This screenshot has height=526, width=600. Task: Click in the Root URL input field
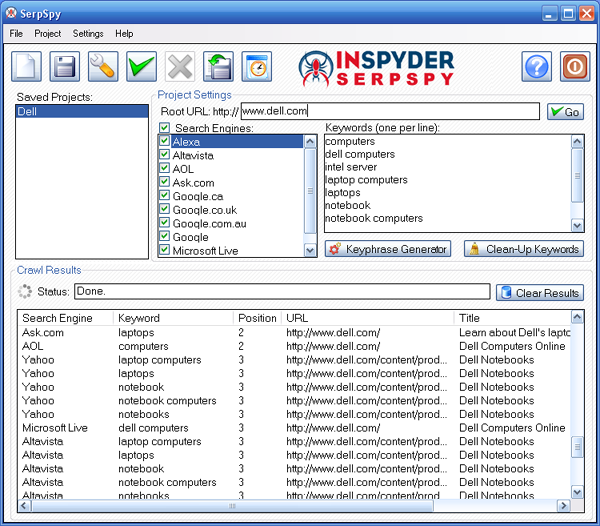(x=390, y=111)
